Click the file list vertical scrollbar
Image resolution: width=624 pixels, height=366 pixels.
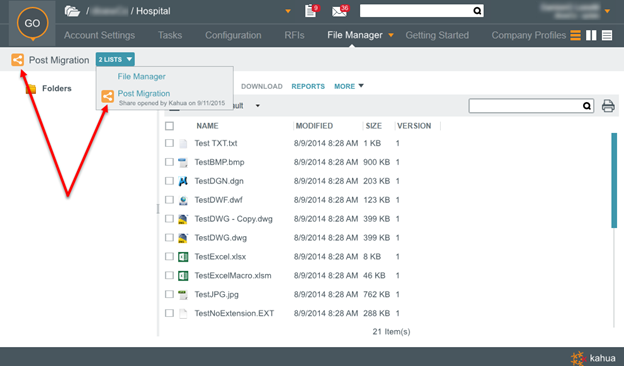point(614,181)
